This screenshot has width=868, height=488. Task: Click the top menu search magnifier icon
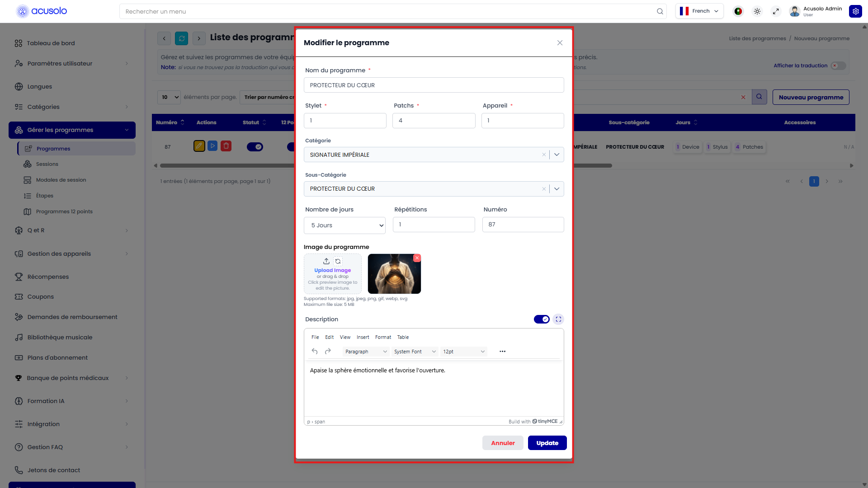pos(660,11)
